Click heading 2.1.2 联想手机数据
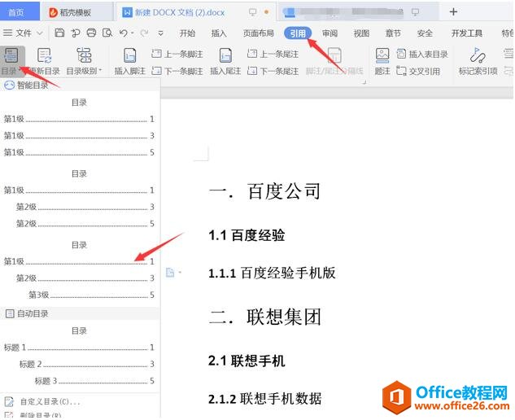 click(x=264, y=399)
